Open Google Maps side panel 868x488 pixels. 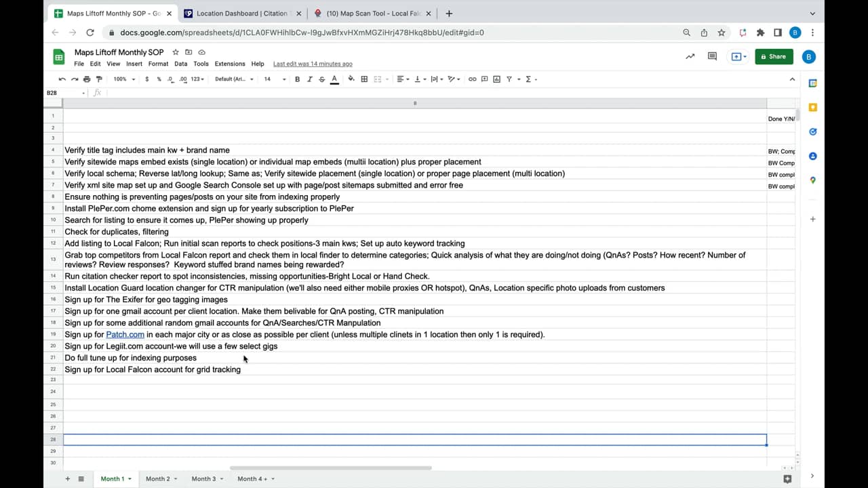[x=812, y=180]
